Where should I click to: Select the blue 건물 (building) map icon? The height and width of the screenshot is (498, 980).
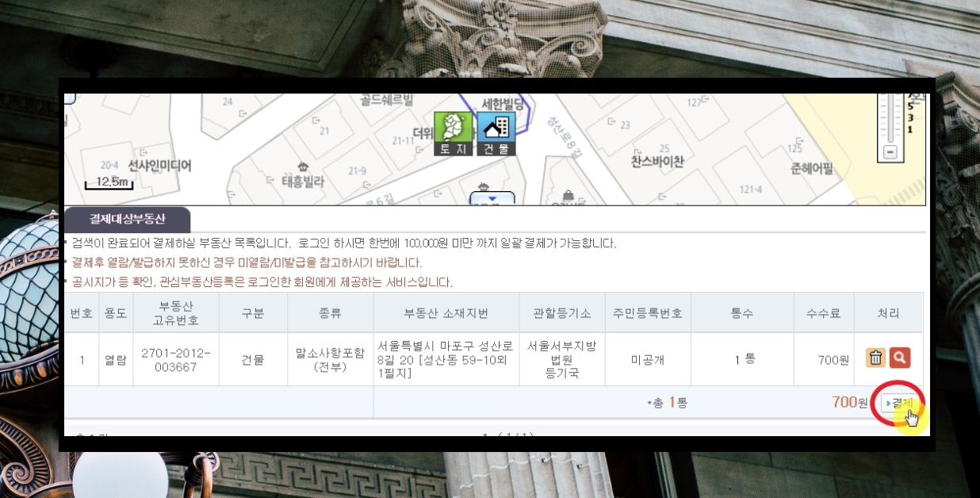(496, 133)
